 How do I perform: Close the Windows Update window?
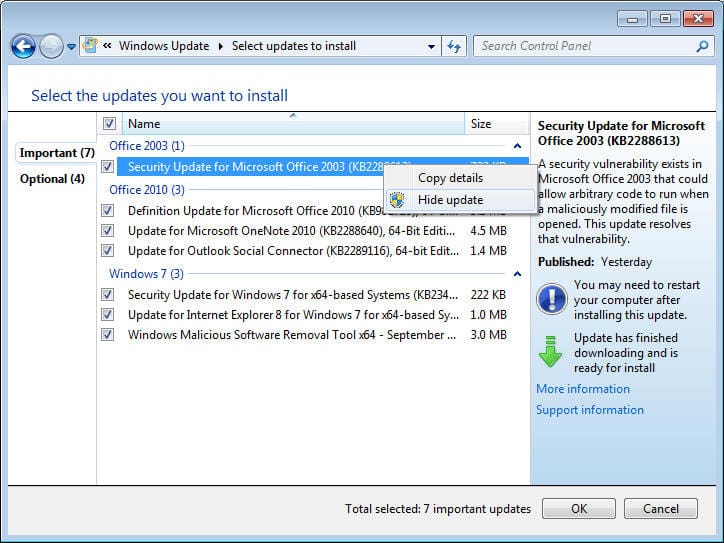[698, 19]
